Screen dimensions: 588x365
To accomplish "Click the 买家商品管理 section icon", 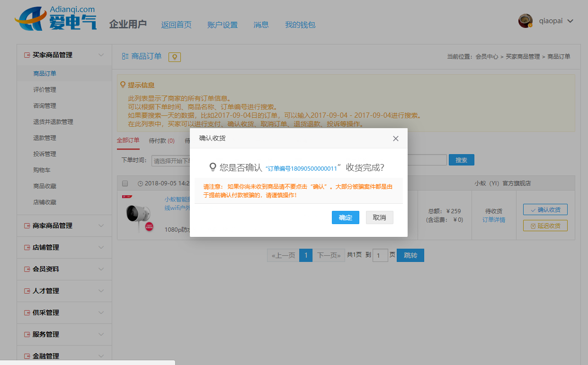I will pos(27,55).
